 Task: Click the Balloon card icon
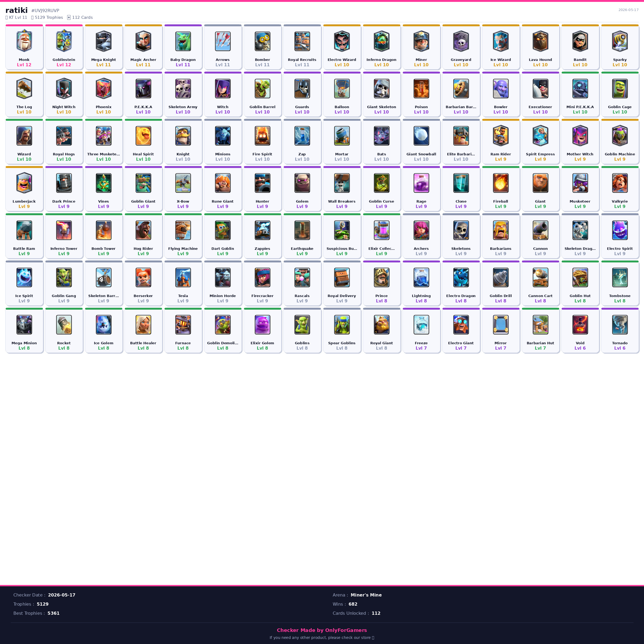(342, 88)
